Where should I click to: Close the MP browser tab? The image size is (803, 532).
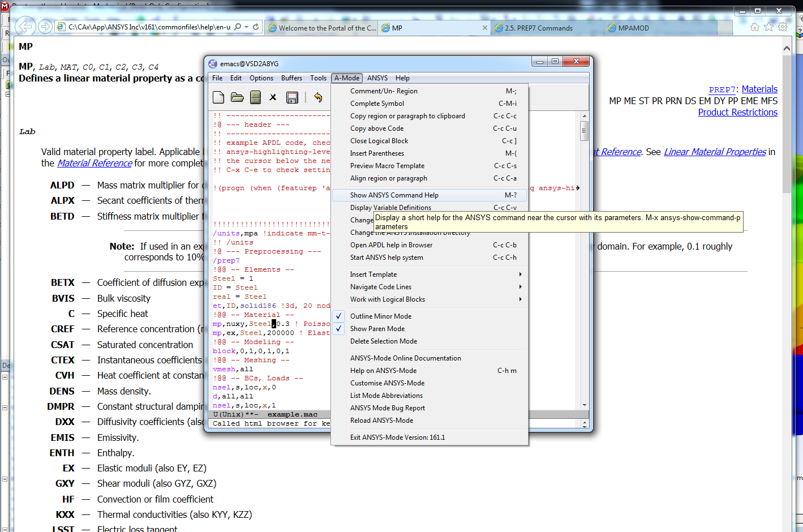click(x=485, y=28)
